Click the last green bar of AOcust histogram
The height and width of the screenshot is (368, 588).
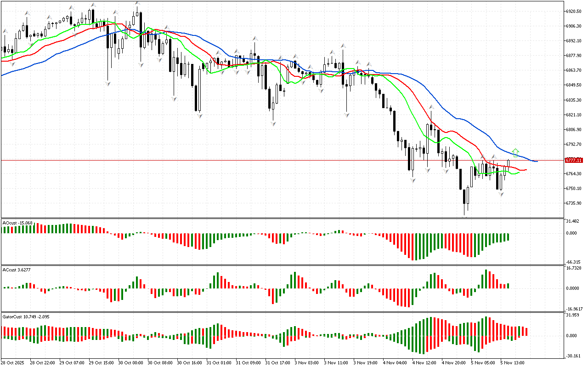[x=508, y=237]
